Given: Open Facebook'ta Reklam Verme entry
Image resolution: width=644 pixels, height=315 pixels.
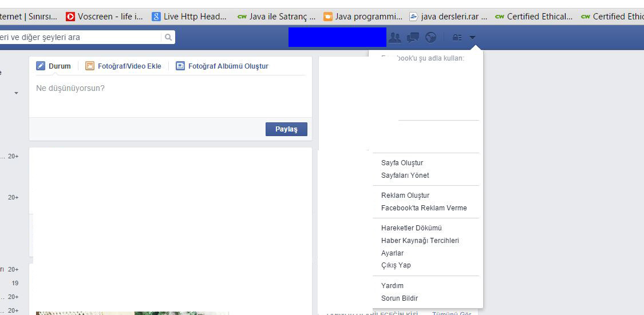Looking at the screenshot, I should point(424,208).
